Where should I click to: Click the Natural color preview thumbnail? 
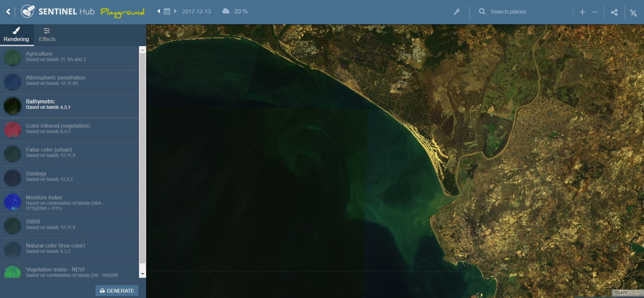(x=12, y=250)
